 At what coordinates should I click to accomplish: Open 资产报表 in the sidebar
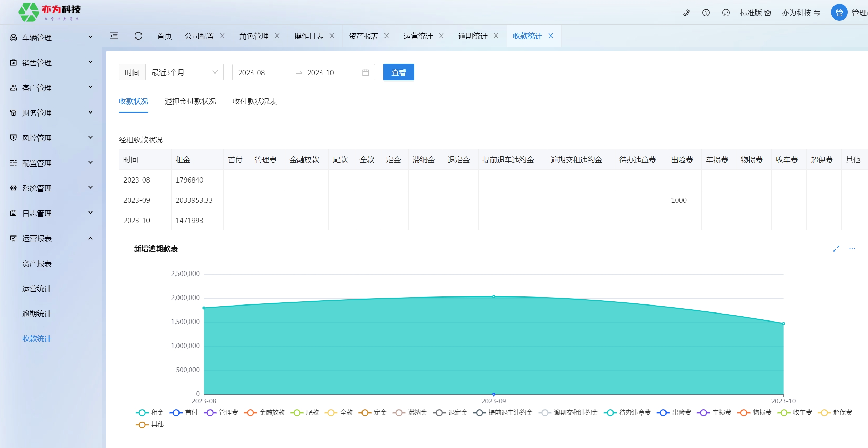(37, 264)
